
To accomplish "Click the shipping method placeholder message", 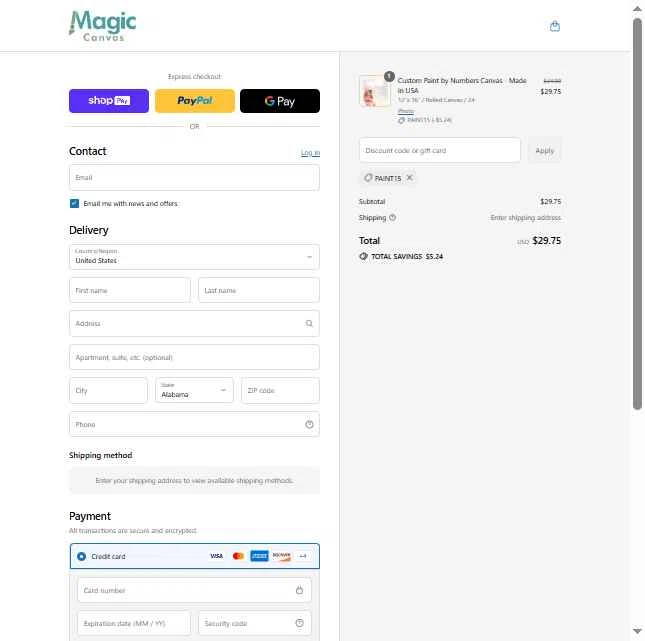I will (x=194, y=481).
